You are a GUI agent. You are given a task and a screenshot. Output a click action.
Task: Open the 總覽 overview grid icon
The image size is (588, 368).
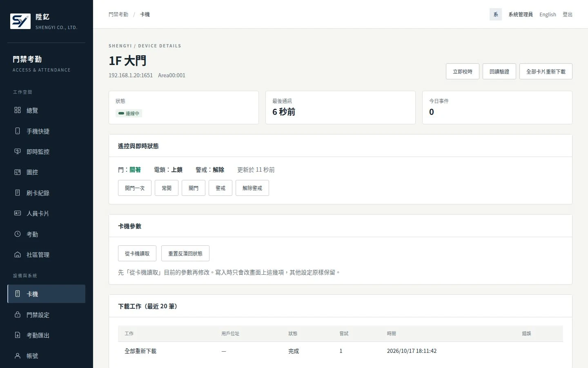18,110
